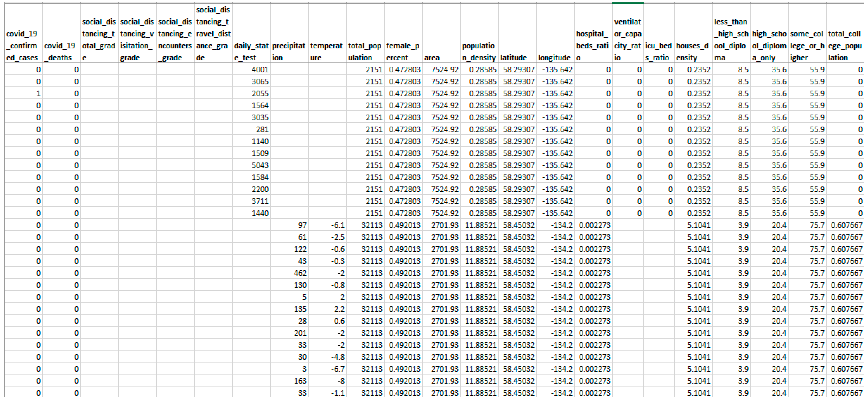Select the less_than_high_school_diploma header
Viewport: 868px width, 402px height.
coord(731,40)
